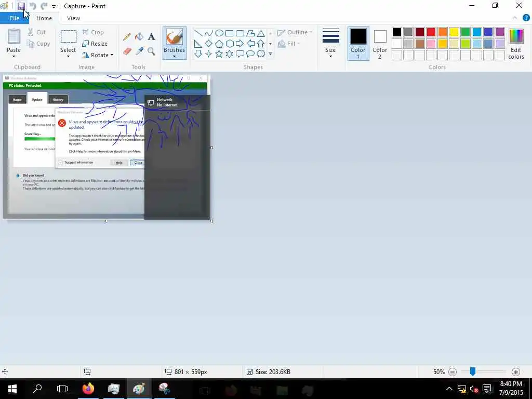Viewport: 532px width, 399px height.
Task: Pick the yellow color swatch
Action: pos(454,32)
